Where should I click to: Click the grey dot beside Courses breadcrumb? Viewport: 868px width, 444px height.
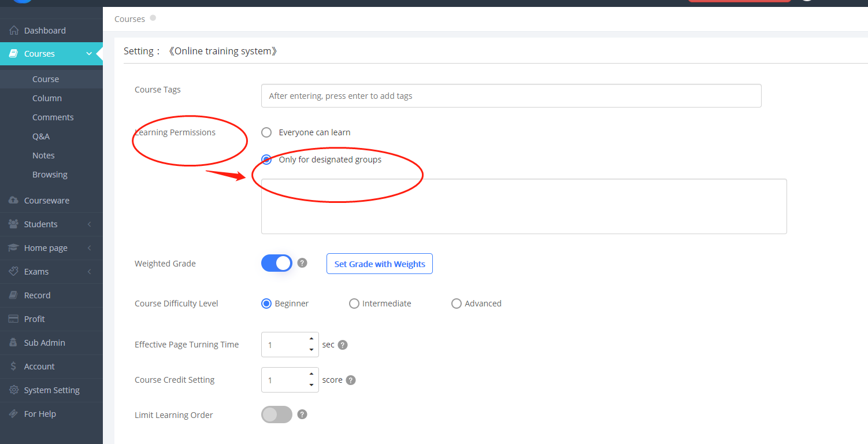(x=153, y=18)
